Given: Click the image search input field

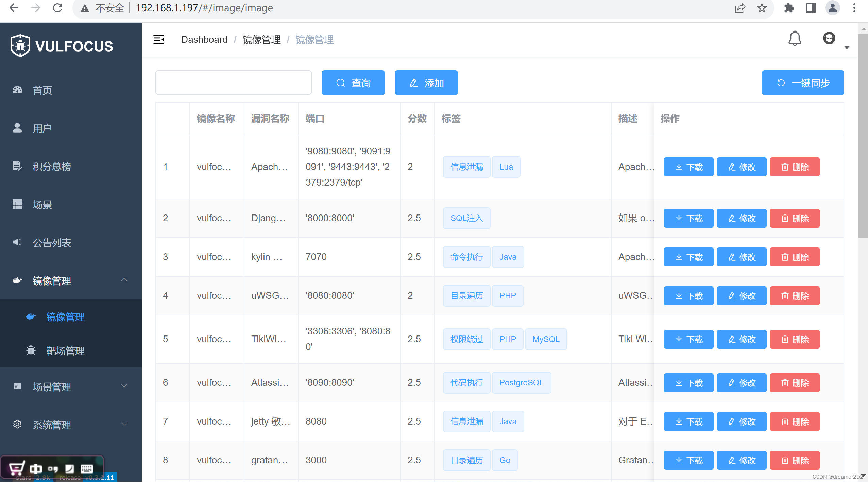Looking at the screenshot, I should coord(233,83).
